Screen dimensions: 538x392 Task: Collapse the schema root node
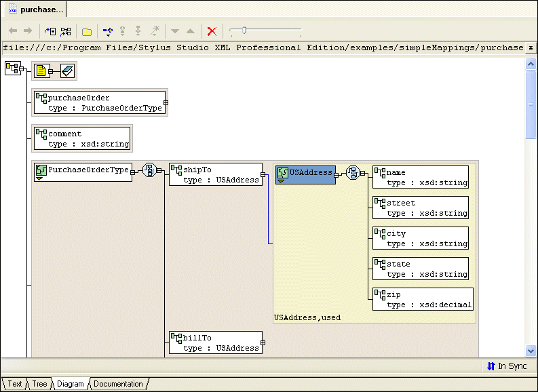tap(22, 68)
